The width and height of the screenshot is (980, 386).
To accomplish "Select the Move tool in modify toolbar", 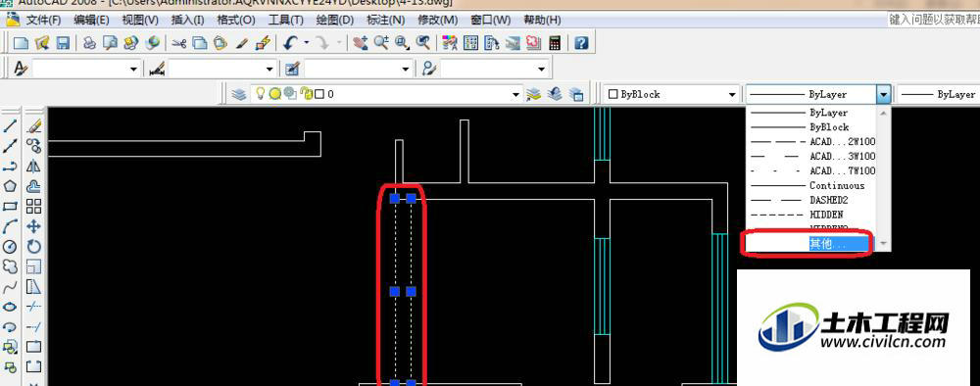I will point(33,226).
